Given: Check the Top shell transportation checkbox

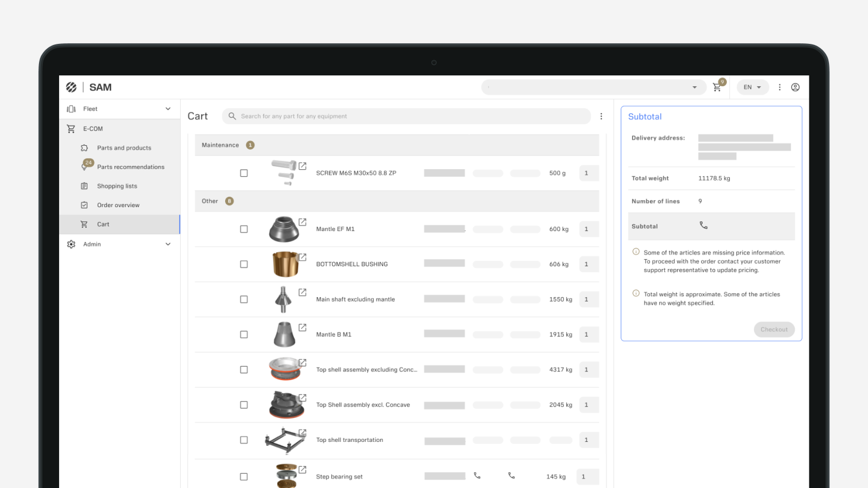Looking at the screenshot, I should tap(244, 440).
